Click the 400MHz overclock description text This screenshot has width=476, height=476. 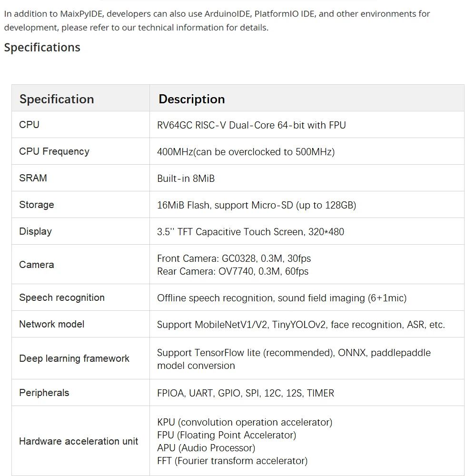pos(246,151)
